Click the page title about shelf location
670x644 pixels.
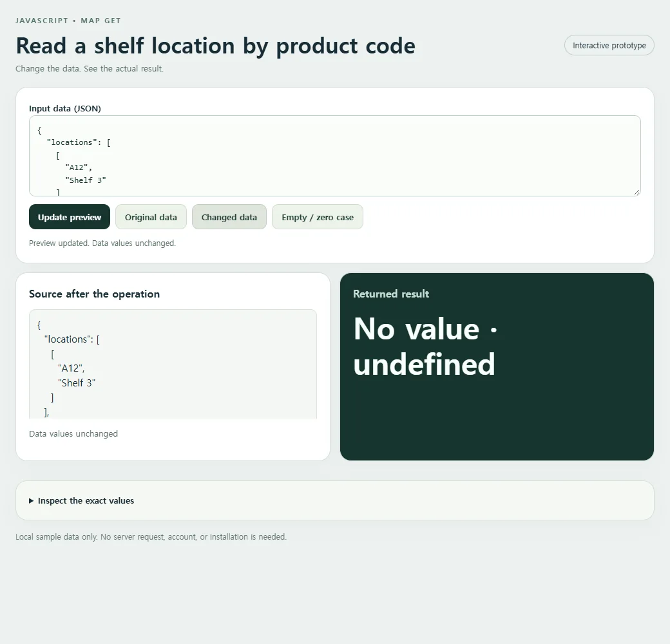(215, 46)
